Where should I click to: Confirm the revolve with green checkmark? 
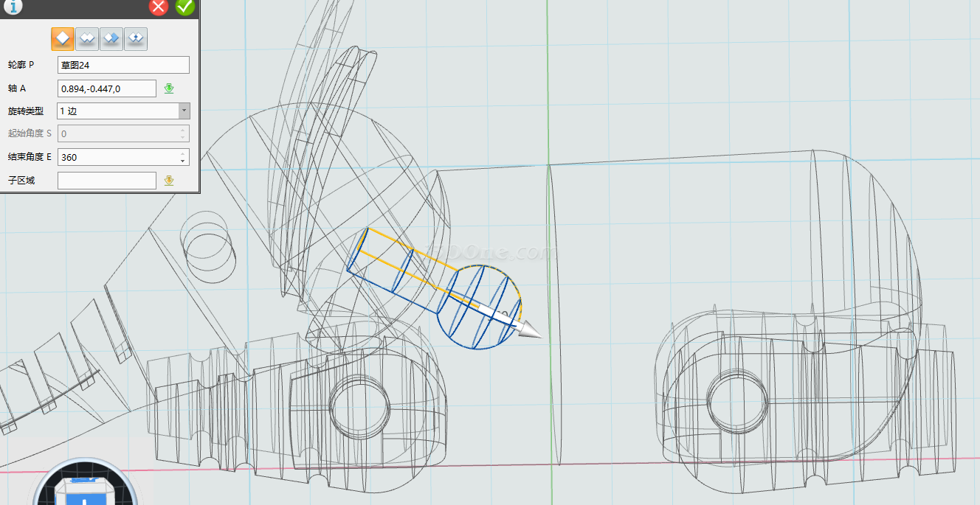[184, 7]
